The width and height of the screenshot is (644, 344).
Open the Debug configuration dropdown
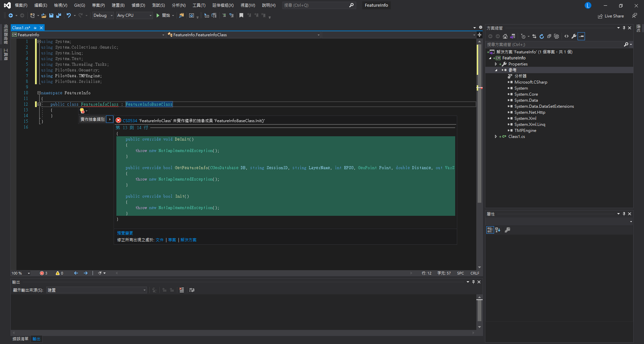point(103,15)
